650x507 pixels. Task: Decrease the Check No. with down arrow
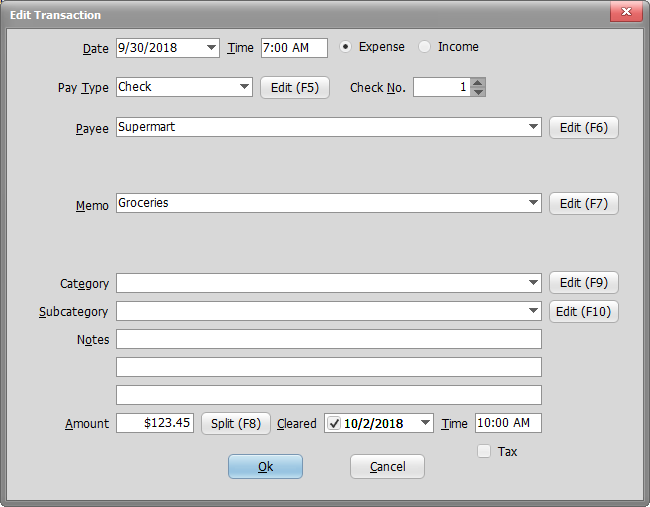coord(478,92)
